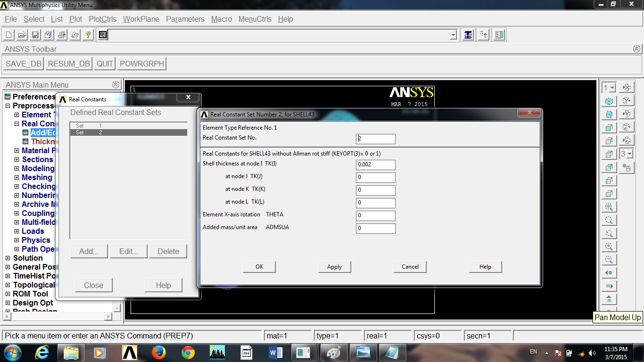Click the Front View cube icon
644x362 pixels.
[x=609, y=128]
